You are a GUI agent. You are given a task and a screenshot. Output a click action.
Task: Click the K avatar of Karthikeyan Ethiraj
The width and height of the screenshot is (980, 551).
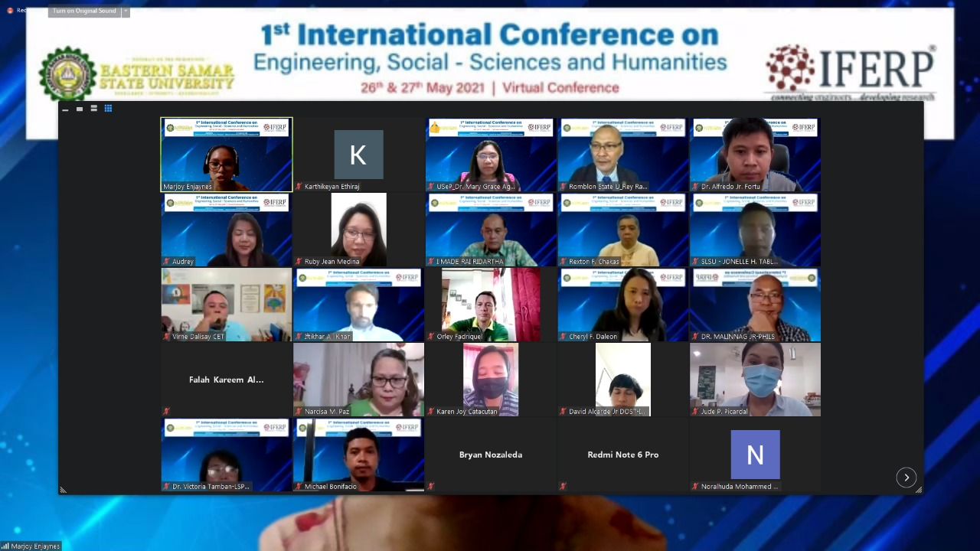tap(358, 155)
